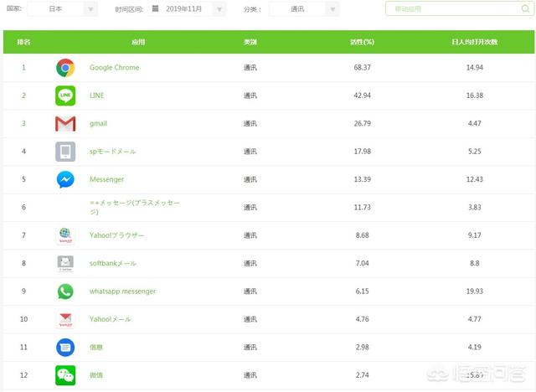
Task: Click the Google Chrome app icon
Action: [65, 68]
